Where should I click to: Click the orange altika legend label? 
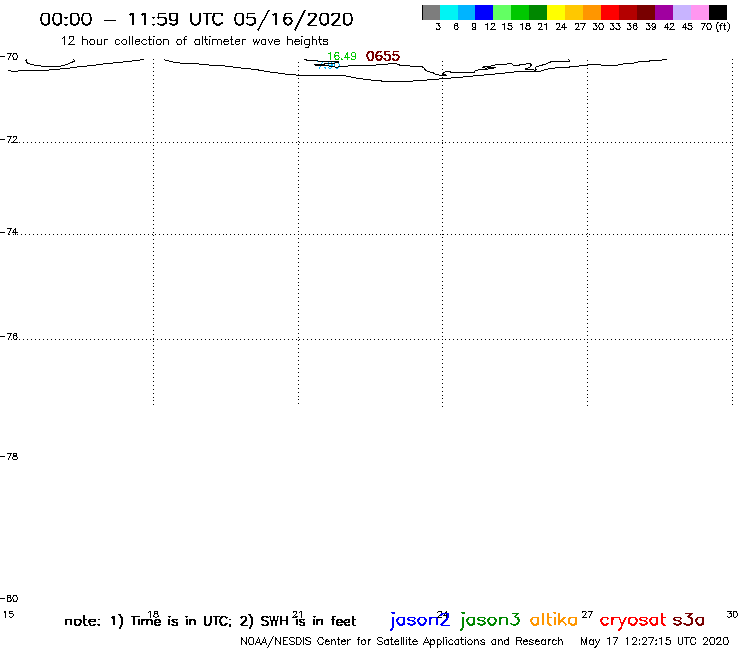coord(554,619)
